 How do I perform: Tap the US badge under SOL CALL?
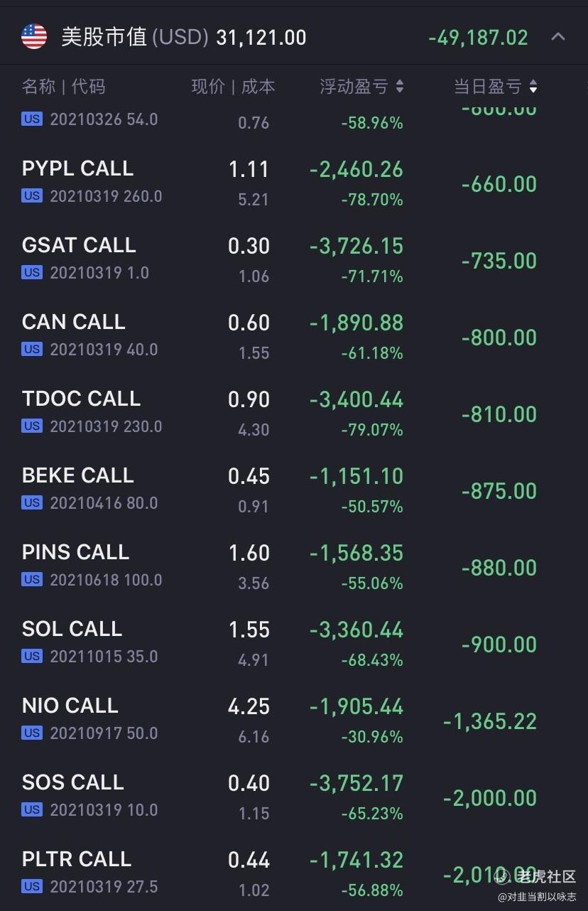32,656
